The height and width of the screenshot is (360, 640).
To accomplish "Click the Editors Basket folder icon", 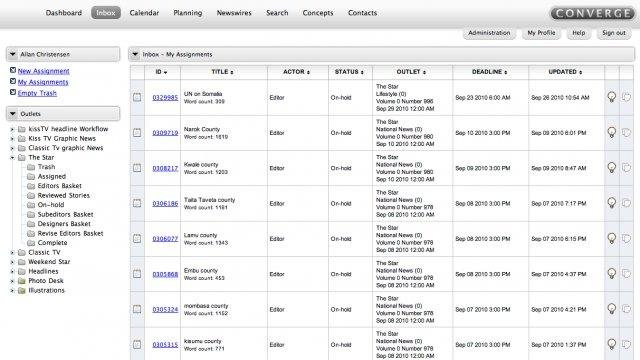I will pos(31,186).
